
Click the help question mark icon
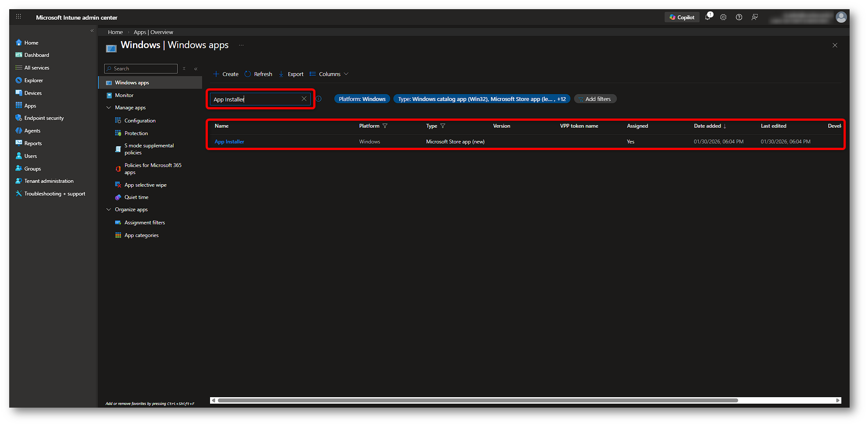point(739,17)
